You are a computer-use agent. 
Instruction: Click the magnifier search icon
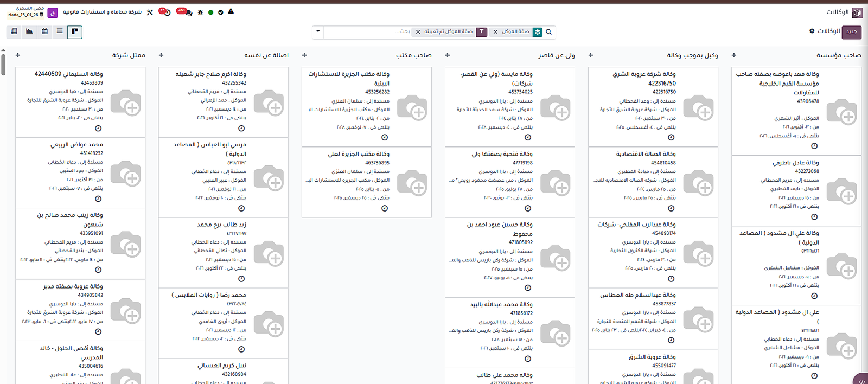548,32
